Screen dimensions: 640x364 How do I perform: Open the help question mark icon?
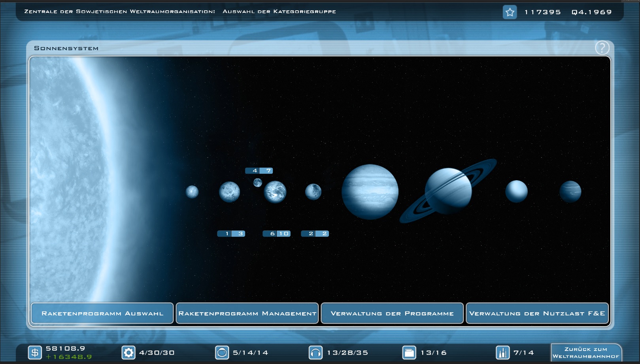(x=602, y=48)
